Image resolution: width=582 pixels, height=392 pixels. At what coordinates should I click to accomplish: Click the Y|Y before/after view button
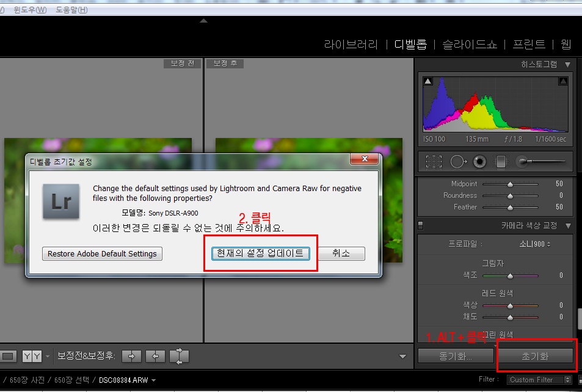(x=32, y=356)
